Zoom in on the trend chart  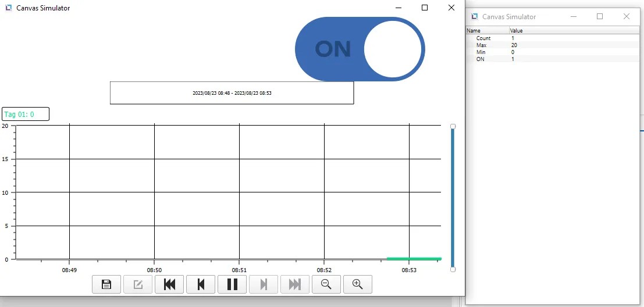358,284
